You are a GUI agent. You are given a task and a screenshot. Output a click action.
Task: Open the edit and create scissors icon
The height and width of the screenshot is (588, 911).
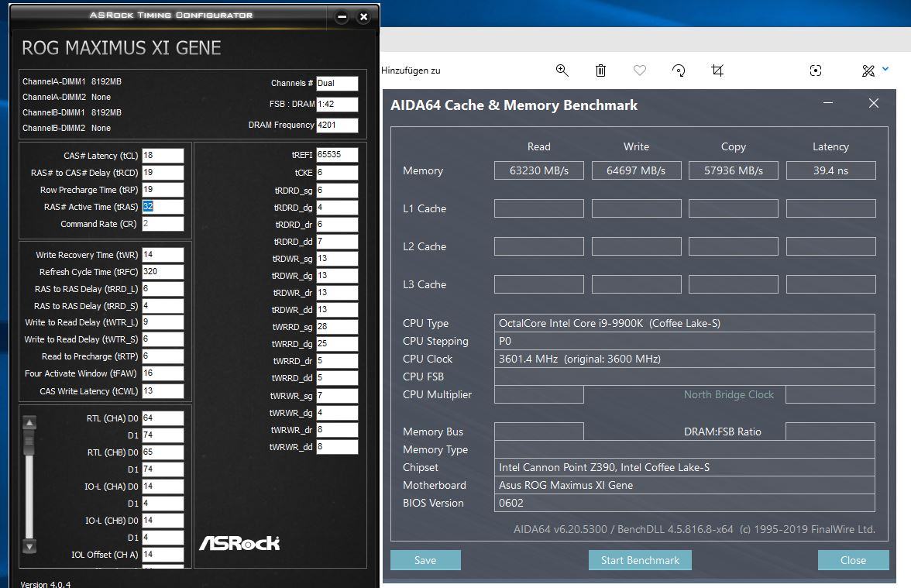point(868,70)
